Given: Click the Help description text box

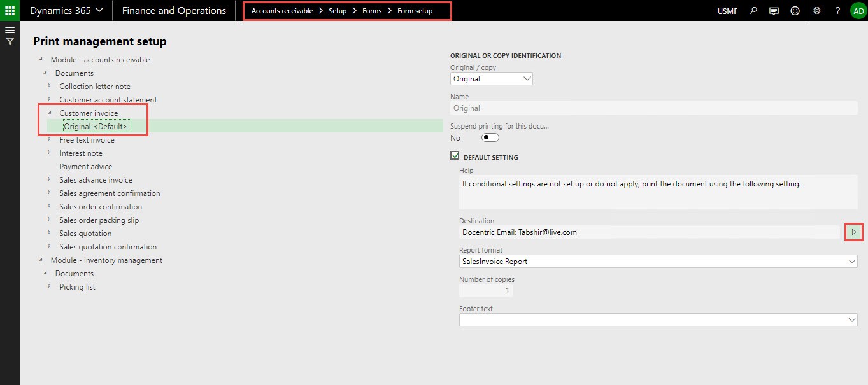Looking at the screenshot, I should point(658,193).
